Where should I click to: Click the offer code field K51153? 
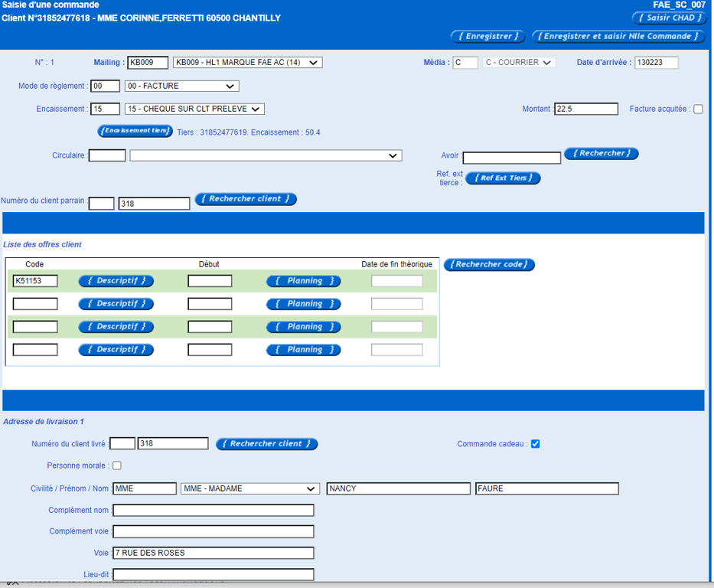(35, 280)
